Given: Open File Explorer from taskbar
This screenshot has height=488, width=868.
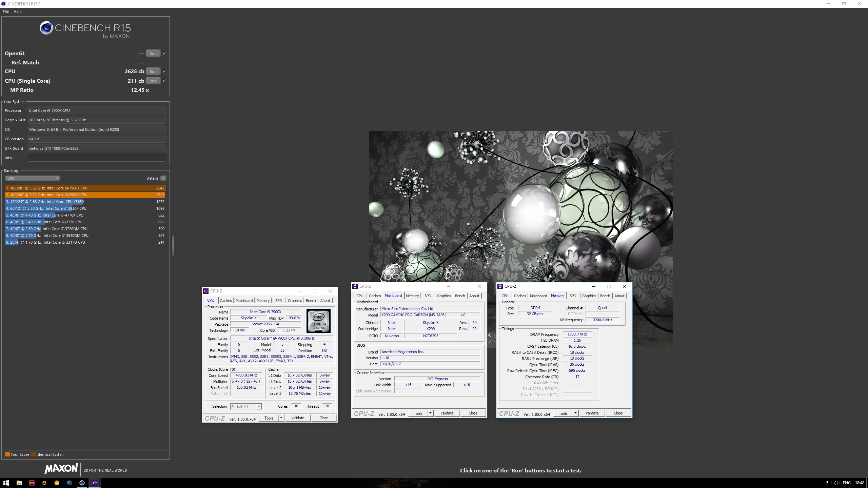Looking at the screenshot, I should click(x=19, y=483).
